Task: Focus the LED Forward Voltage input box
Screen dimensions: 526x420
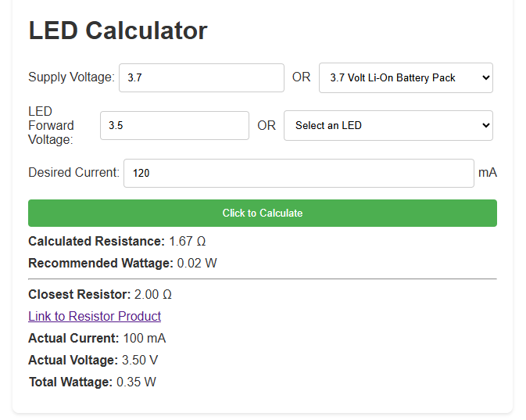Action: 174,126
